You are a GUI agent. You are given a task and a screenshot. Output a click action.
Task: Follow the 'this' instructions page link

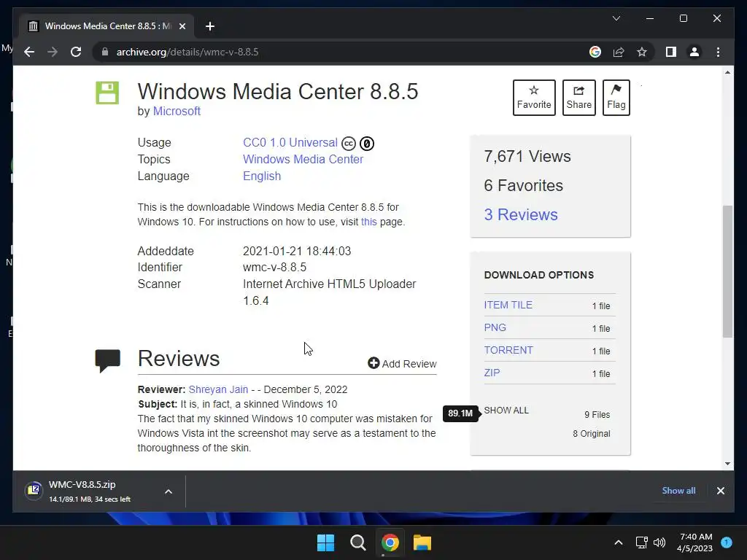(368, 222)
